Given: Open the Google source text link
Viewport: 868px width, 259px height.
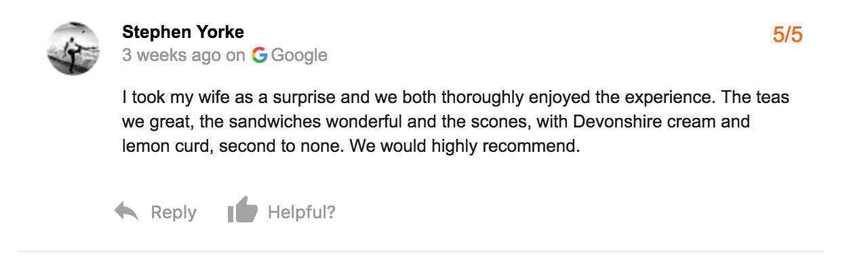Looking at the screenshot, I should point(299,56).
